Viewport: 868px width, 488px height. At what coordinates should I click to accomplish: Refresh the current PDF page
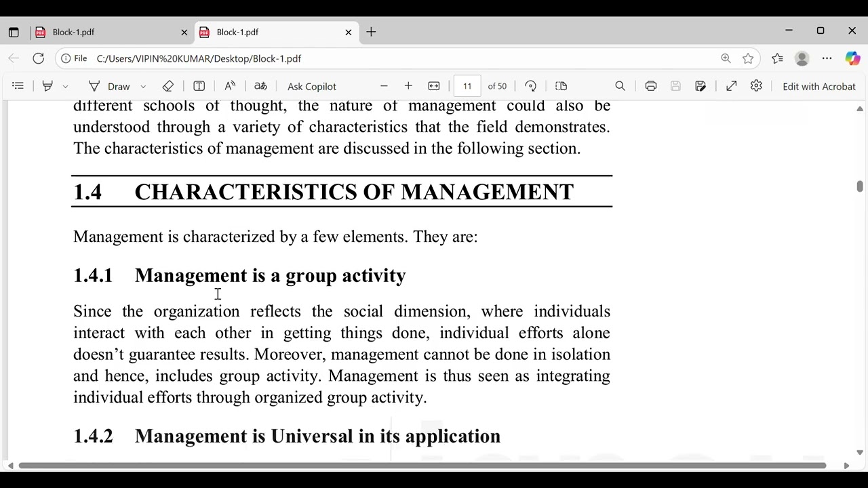[39, 58]
